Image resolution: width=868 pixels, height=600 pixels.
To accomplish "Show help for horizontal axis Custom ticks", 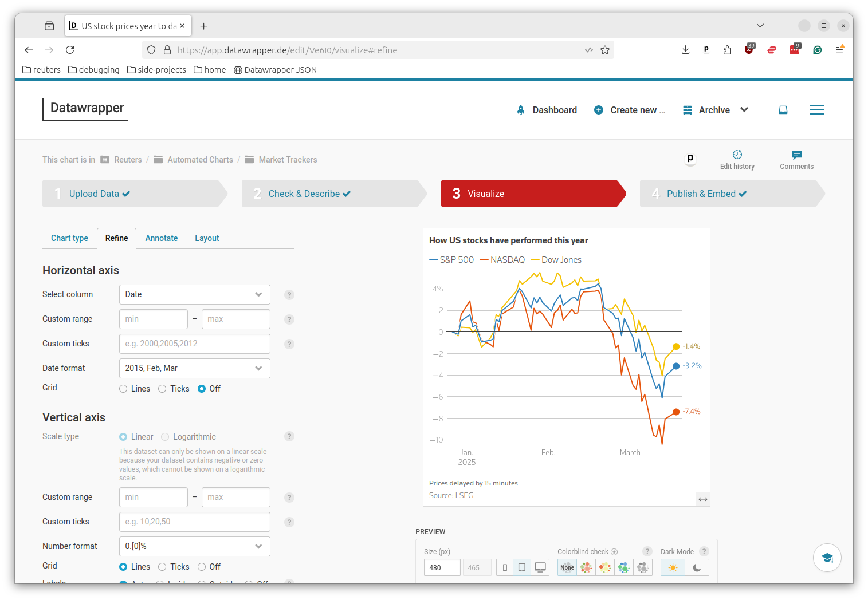I will (x=289, y=344).
